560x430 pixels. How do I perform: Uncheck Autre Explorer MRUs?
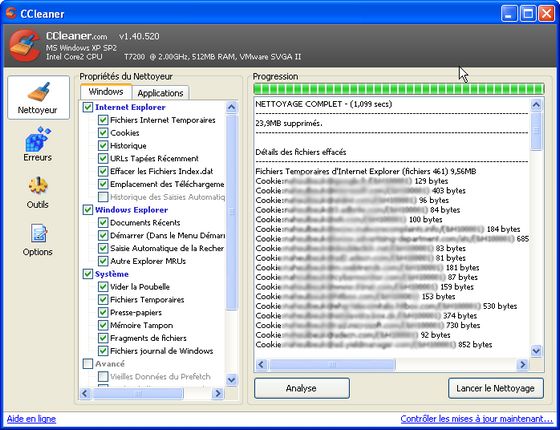(x=103, y=261)
